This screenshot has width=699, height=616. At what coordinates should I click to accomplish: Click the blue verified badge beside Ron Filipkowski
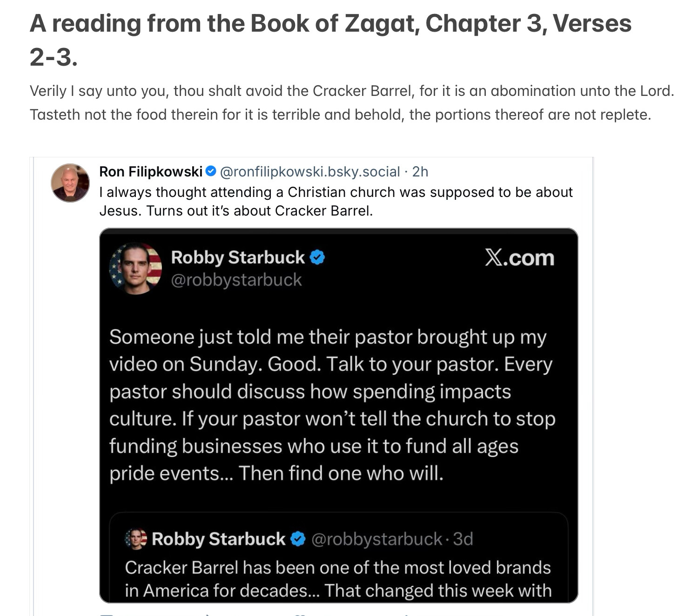211,172
